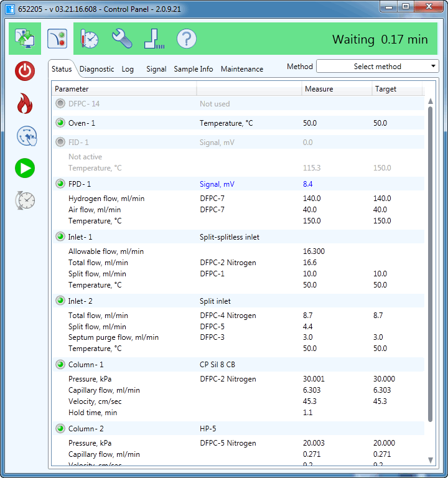Click the flame ignition icon
The image size is (448, 478).
click(25, 103)
